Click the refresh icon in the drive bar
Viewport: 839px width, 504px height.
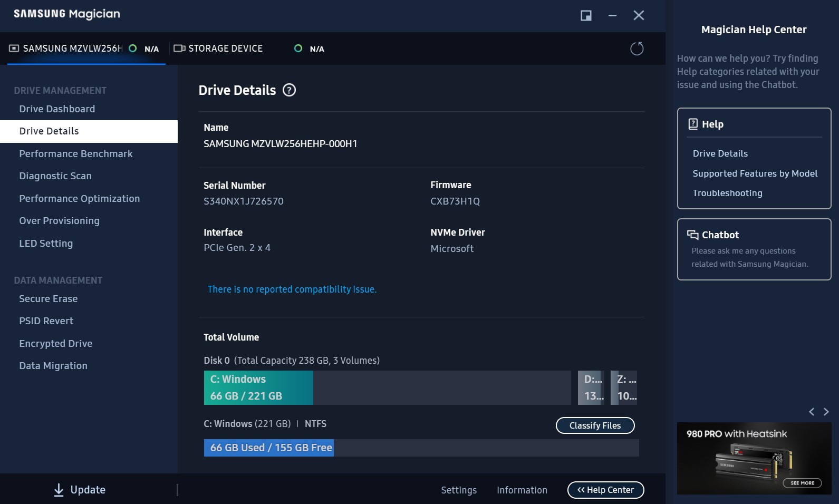(x=637, y=49)
